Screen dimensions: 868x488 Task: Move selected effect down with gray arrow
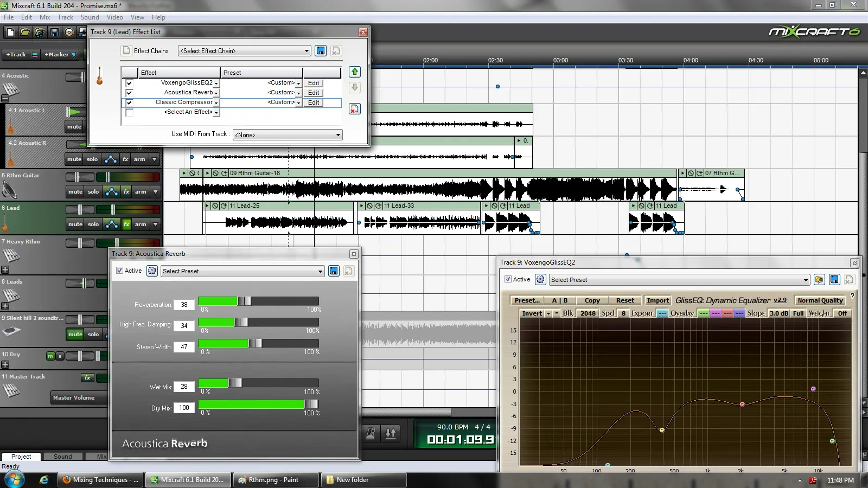[x=355, y=87]
